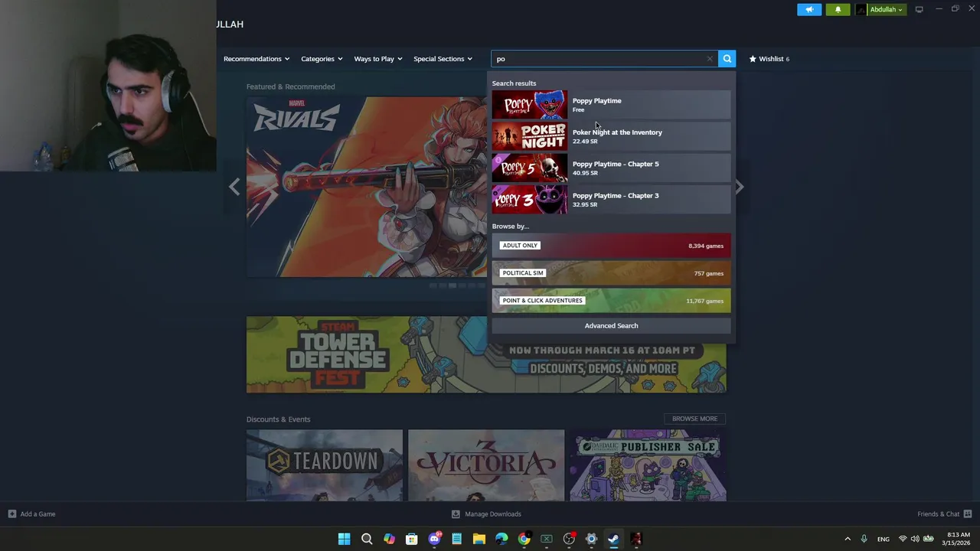The height and width of the screenshot is (551, 980).
Task: Click the Add a Game plus icon
Action: pos(12,514)
